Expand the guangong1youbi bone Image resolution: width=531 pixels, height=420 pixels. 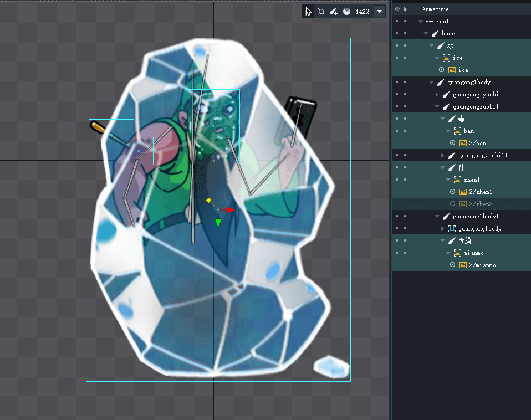click(x=437, y=95)
